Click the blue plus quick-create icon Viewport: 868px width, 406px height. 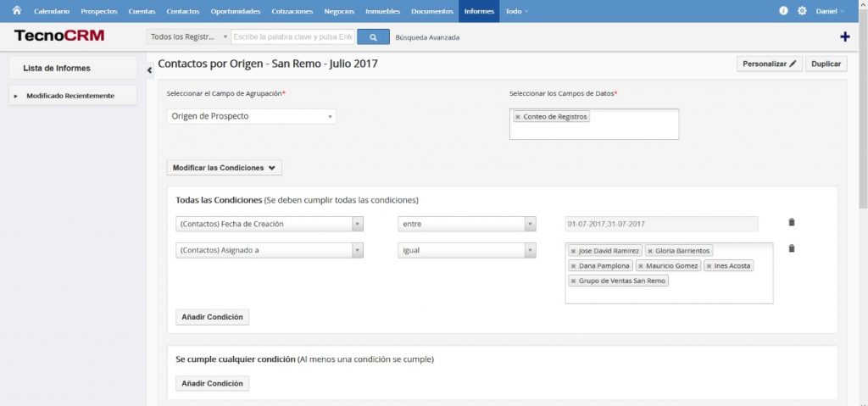[x=844, y=36]
